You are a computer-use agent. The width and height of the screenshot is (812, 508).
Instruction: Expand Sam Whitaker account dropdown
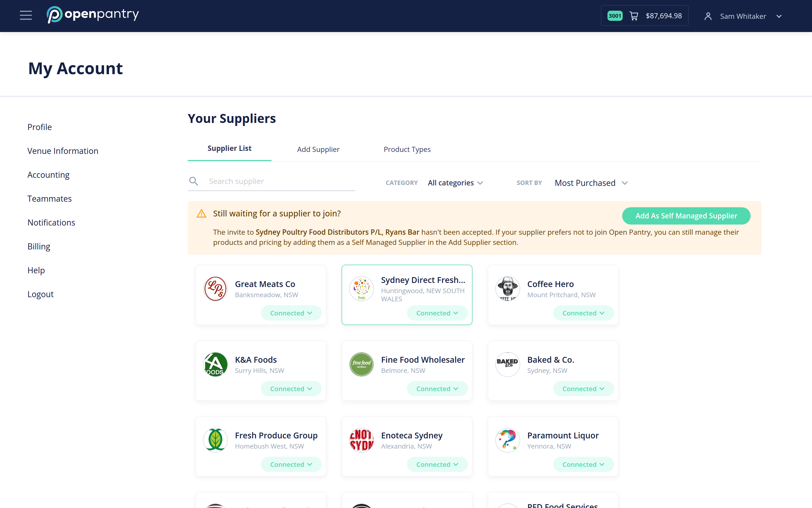pos(779,16)
